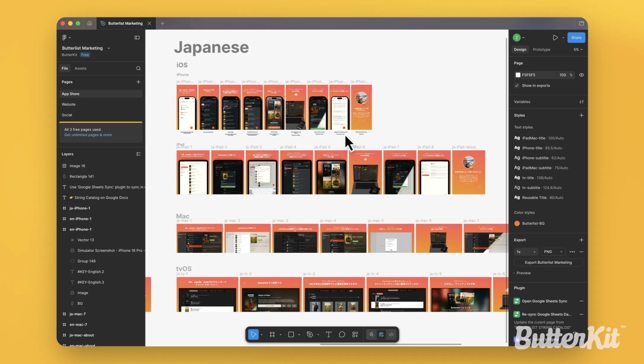Click the page color F5F5F5 swatch
This screenshot has width=644, height=364.
518,75
